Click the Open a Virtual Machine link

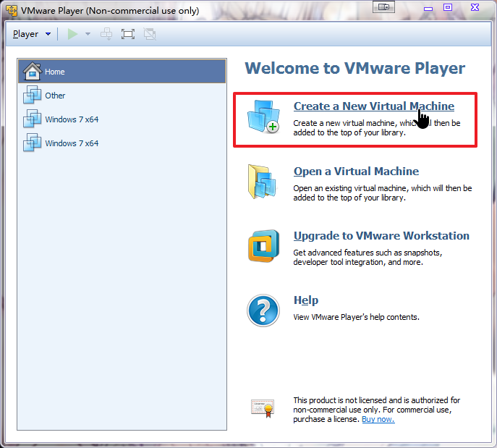click(356, 172)
